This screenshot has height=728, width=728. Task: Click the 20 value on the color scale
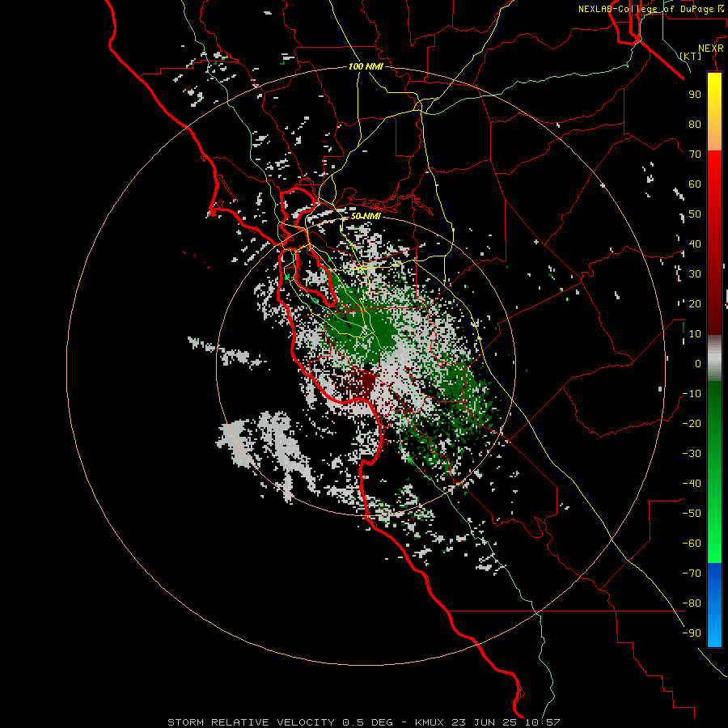point(695,304)
